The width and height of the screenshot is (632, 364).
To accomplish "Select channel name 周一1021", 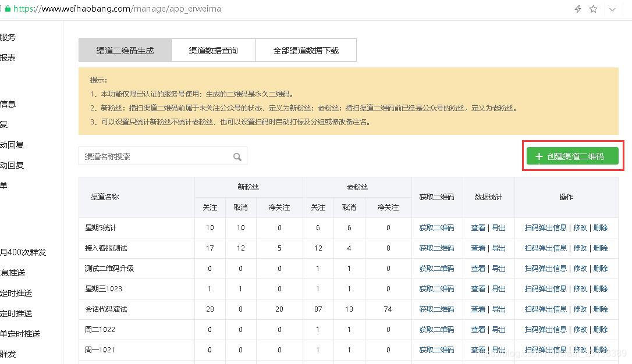I will pyautogui.click(x=100, y=350).
